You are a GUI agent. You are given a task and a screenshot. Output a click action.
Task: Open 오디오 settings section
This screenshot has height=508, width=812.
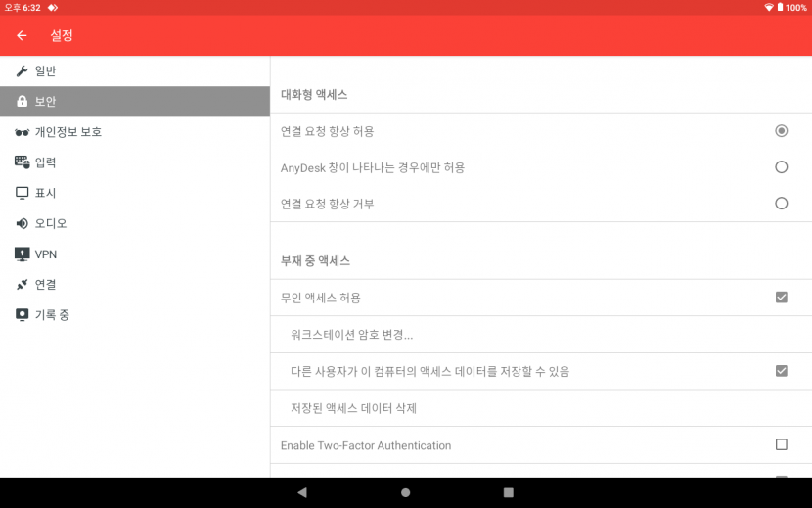click(x=135, y=223)
